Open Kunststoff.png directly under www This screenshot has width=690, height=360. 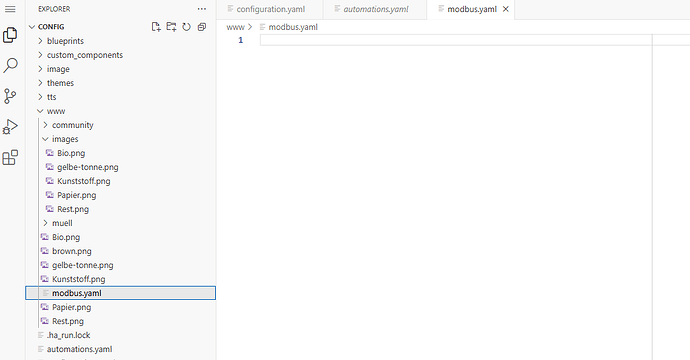point(120,279)
